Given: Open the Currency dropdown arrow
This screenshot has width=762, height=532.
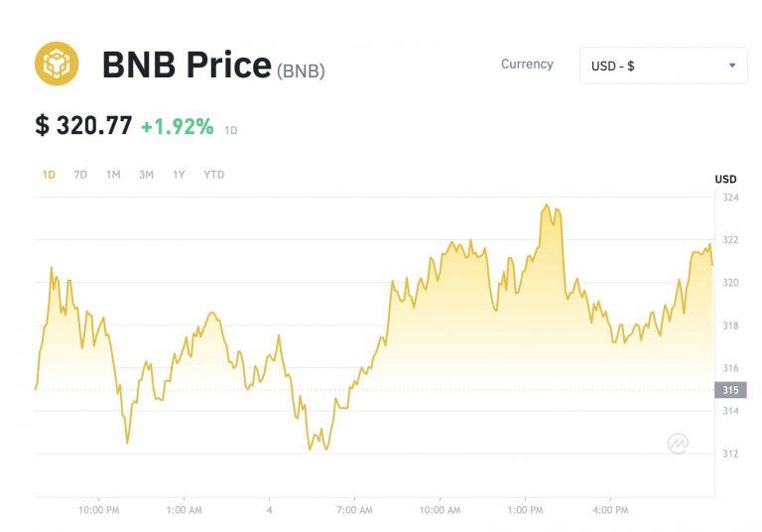Looking at the screenshot, I should tap(732, 66).
